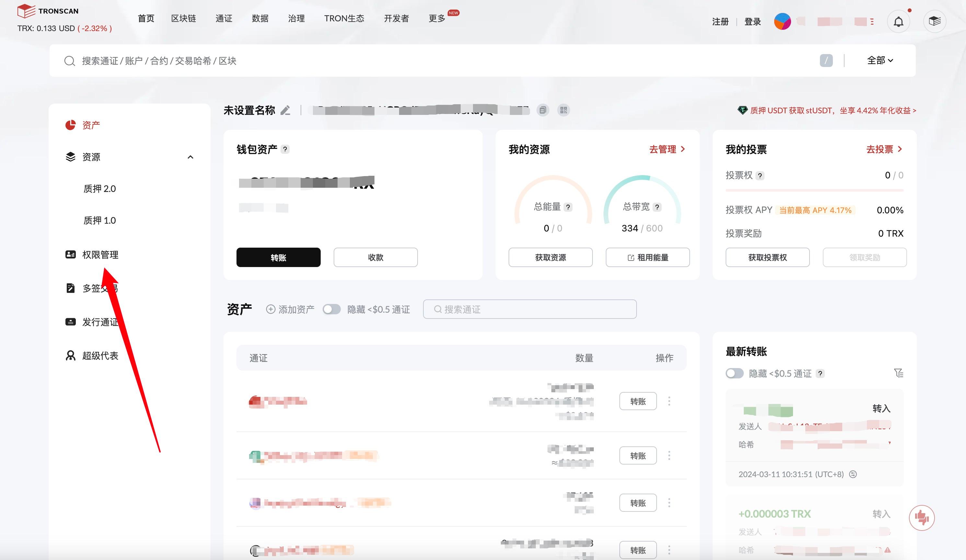Click the 登录 link
This screenshot has width=966, height=560.
[x=753, y=21]
